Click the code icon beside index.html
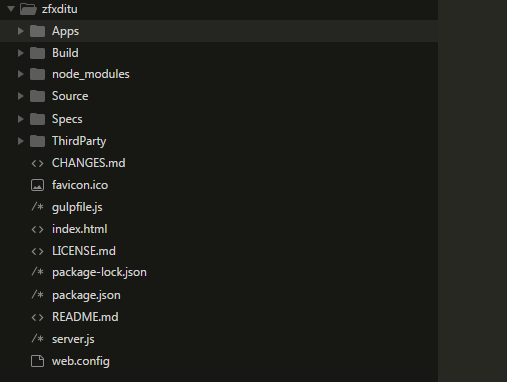 click(x=37, y=229)
